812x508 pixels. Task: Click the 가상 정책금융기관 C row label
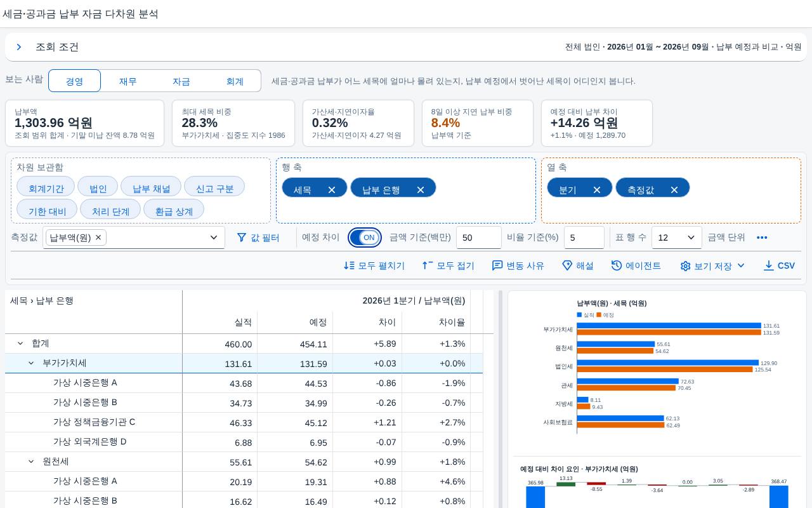click(x=94, y=422)
